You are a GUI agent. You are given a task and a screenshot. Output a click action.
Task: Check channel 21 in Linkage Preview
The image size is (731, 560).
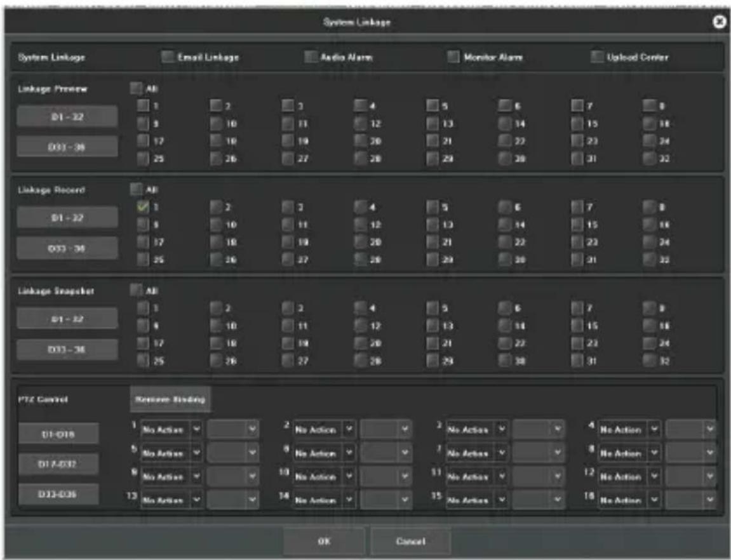[x=433, y=141]
